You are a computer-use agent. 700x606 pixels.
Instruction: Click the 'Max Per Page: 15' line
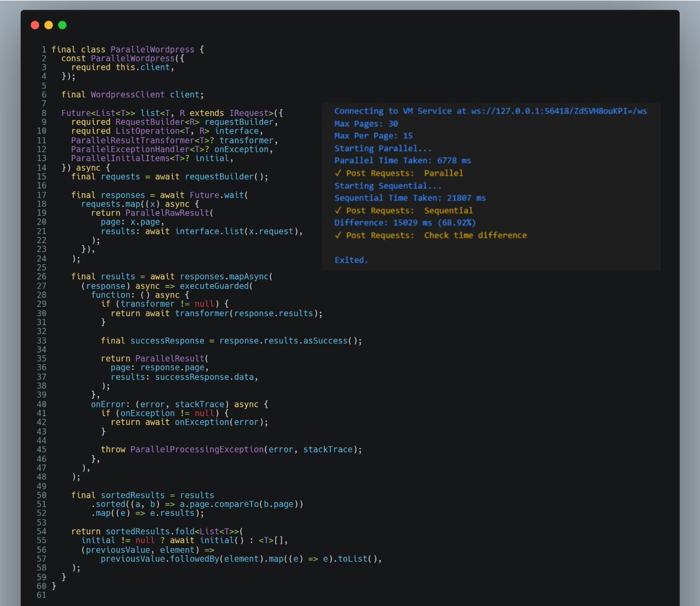pyautogui.click(x=373, y=136)
